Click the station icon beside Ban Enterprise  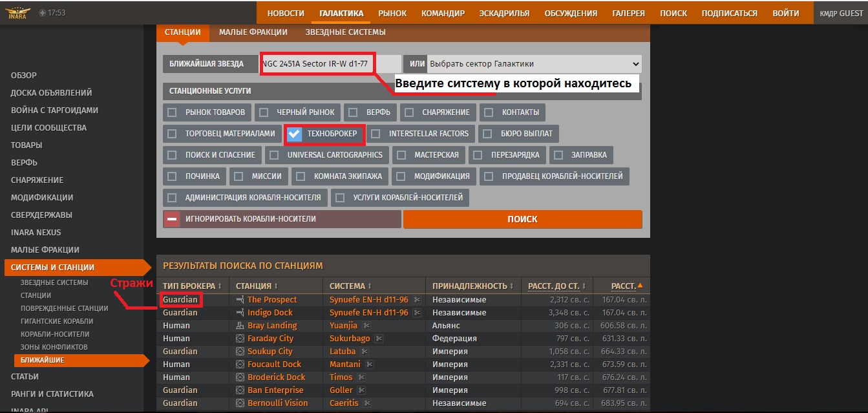coord(240,390)
